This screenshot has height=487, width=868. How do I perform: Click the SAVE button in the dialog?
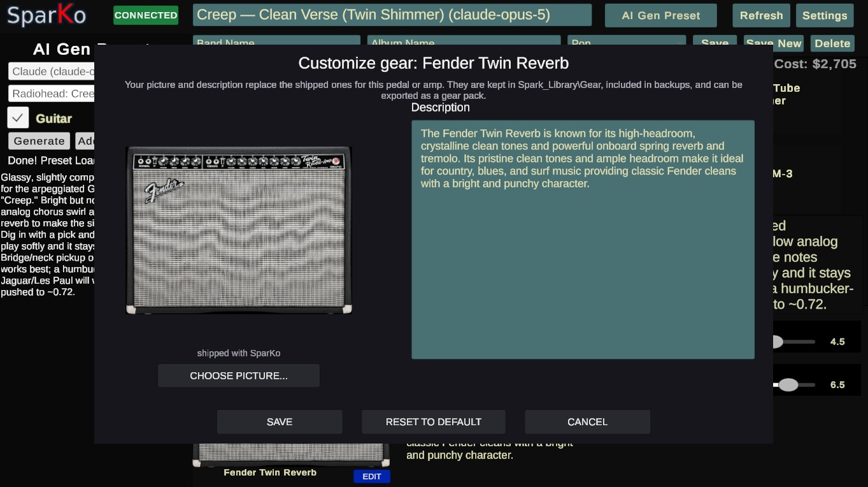click(x=280, y=422)
